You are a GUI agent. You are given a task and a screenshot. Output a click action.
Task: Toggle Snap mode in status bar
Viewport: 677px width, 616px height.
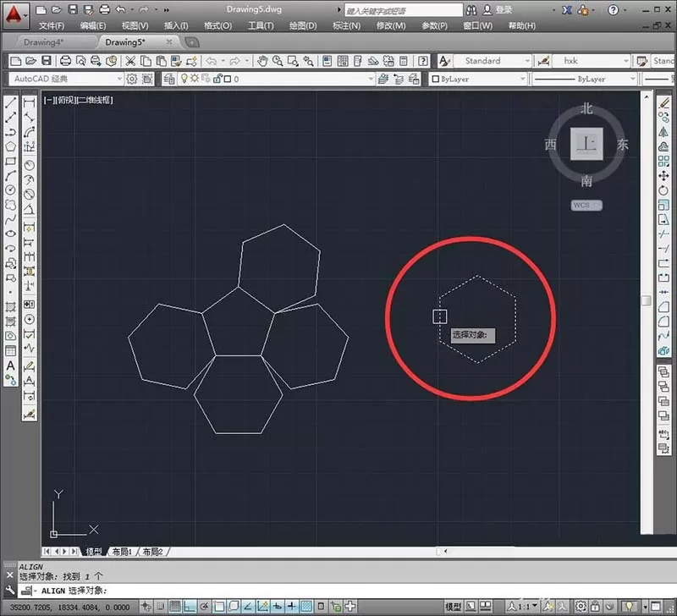click(160, 606)
